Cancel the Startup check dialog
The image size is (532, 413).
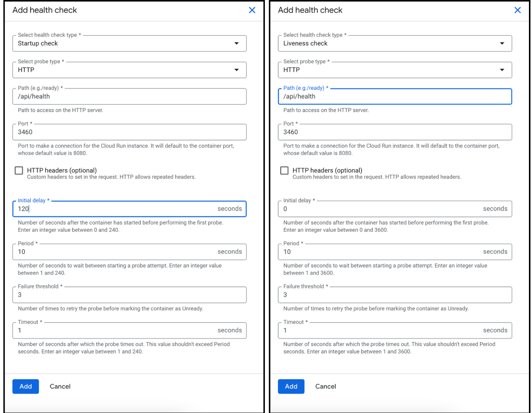(x=60, y=386)
